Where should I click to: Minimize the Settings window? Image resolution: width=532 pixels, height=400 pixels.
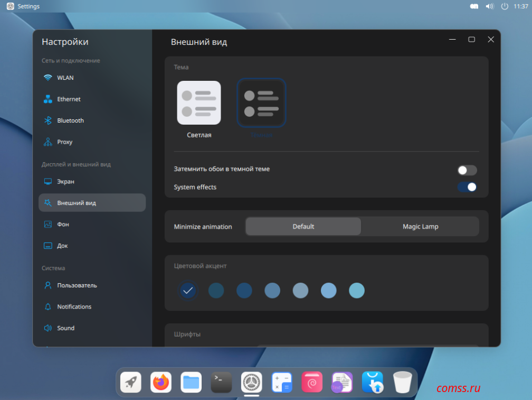pos(452,40)
